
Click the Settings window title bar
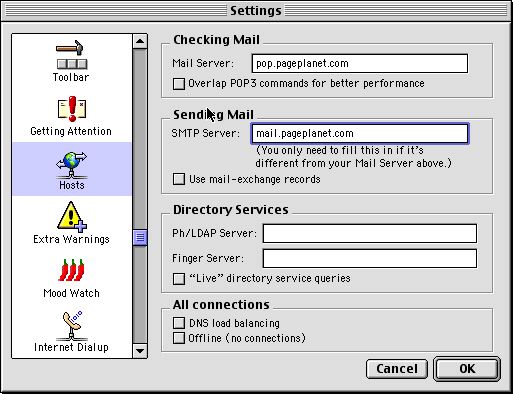[x=256, y=11]
